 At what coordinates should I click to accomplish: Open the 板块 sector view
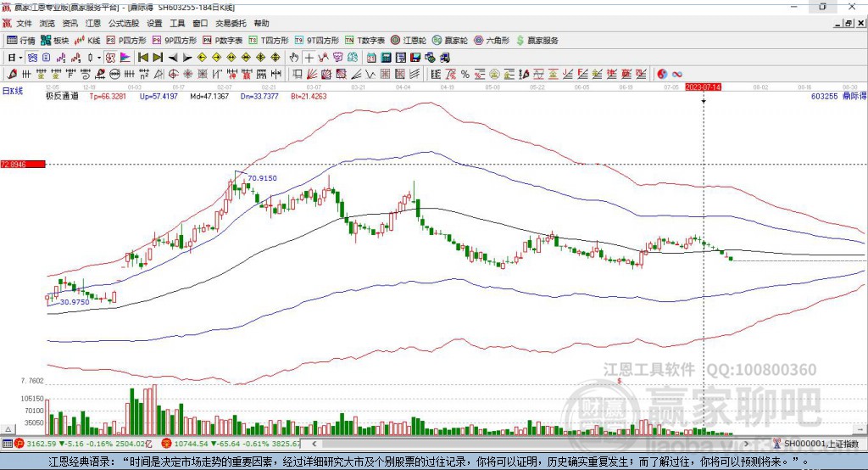[x=55, y=41]
